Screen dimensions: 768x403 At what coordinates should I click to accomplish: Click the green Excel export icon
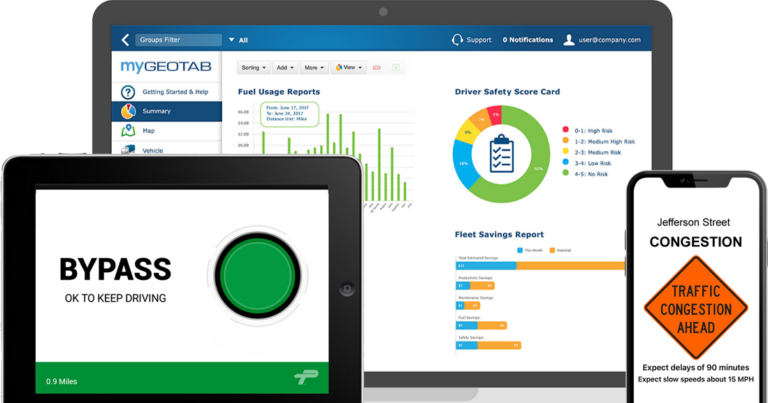click(396, 67)
